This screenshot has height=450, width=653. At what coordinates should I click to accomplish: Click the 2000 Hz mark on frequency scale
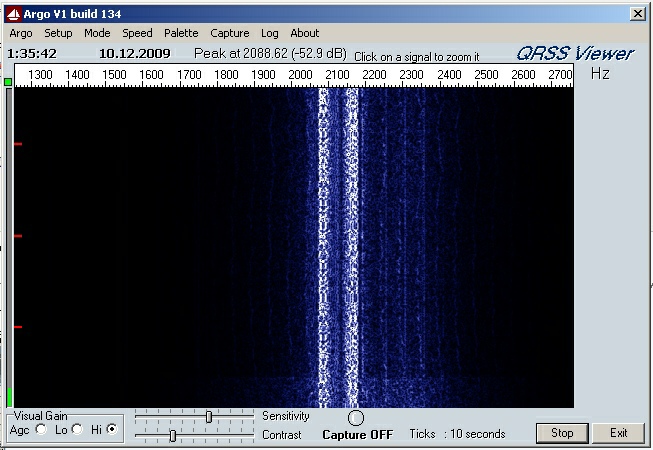point(300,75)
